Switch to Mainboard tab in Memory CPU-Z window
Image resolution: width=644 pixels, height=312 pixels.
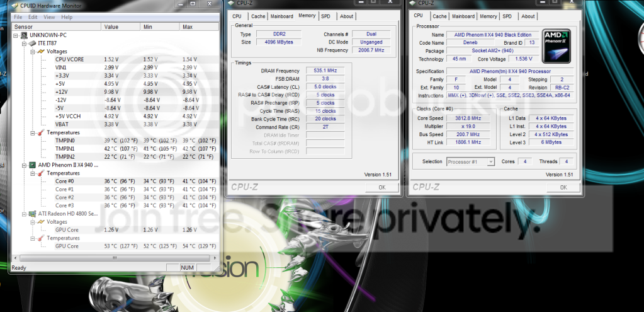point(282,16)
